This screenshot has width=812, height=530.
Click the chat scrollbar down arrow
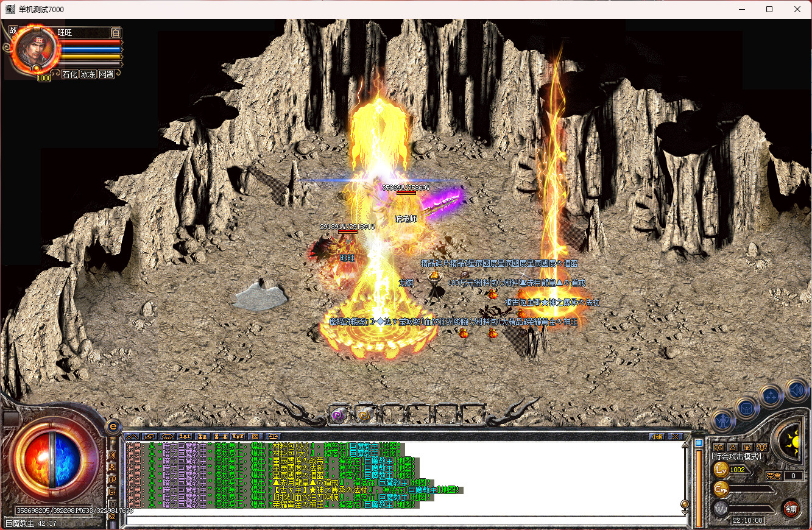coord(685,512)
